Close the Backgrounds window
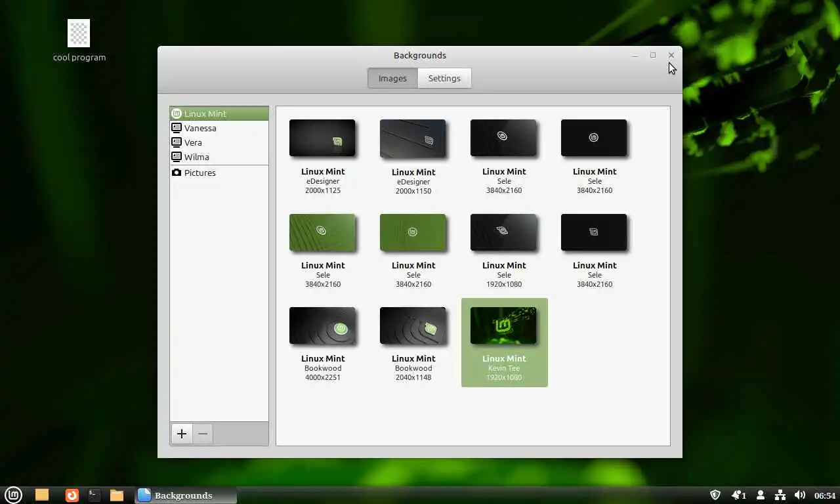840x504 pixels. 671,55
